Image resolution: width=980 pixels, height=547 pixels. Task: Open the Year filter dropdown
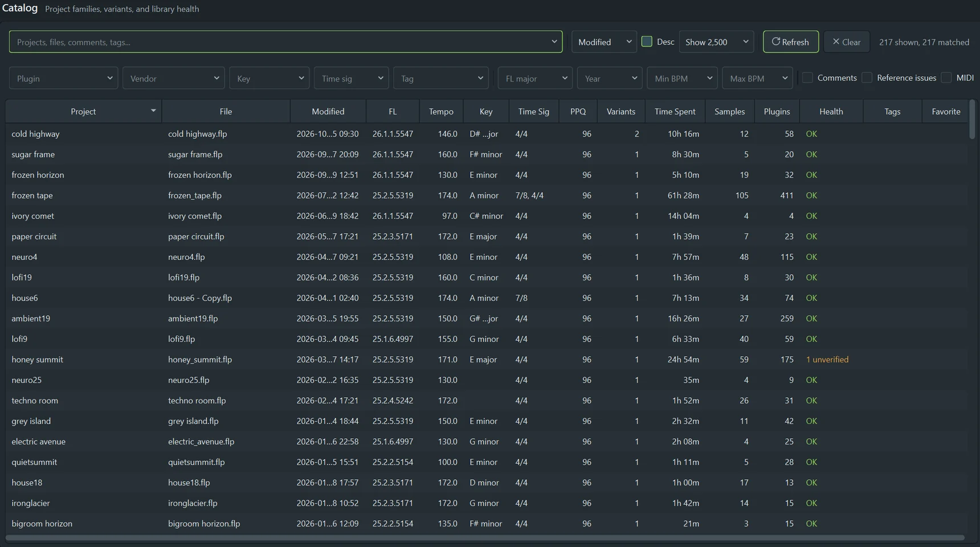pos(610,78)
